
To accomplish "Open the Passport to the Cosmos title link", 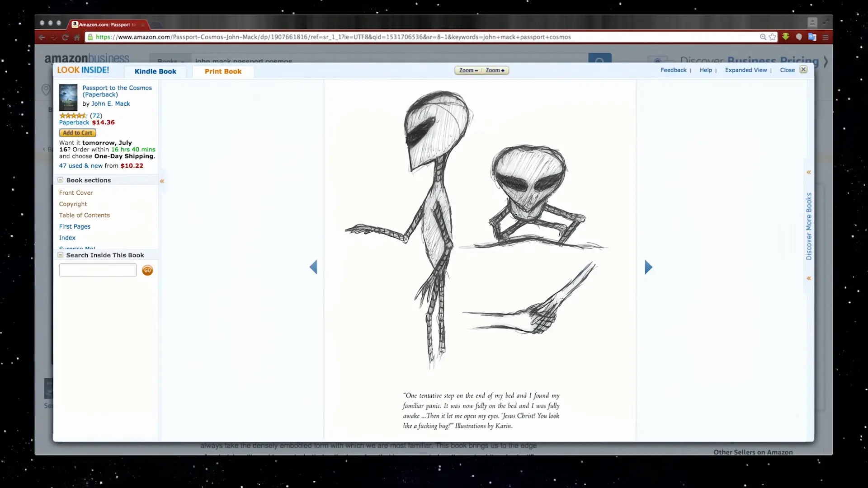I will click(x=117, y=91).
